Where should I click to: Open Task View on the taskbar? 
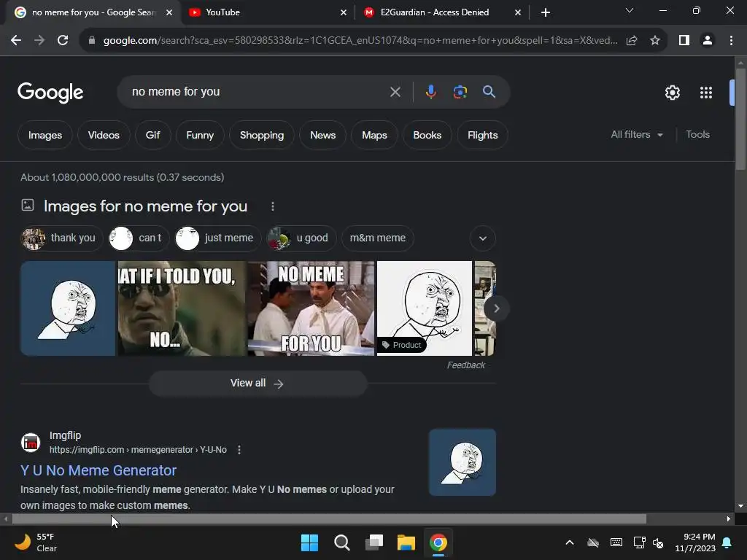point(374,542)
